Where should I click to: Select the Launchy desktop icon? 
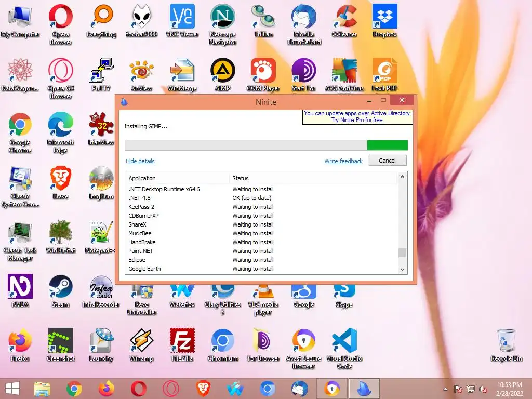101,345
